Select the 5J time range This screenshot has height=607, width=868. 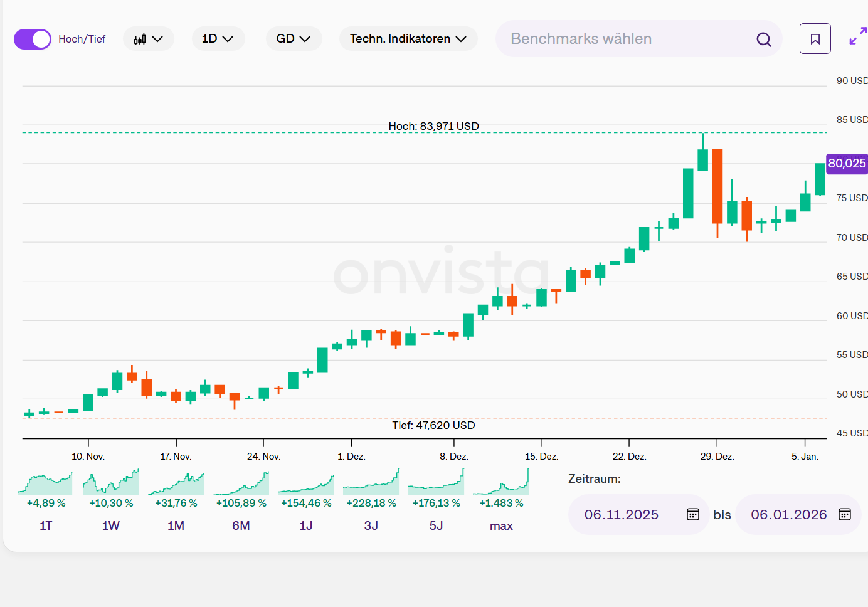point(437,525)
